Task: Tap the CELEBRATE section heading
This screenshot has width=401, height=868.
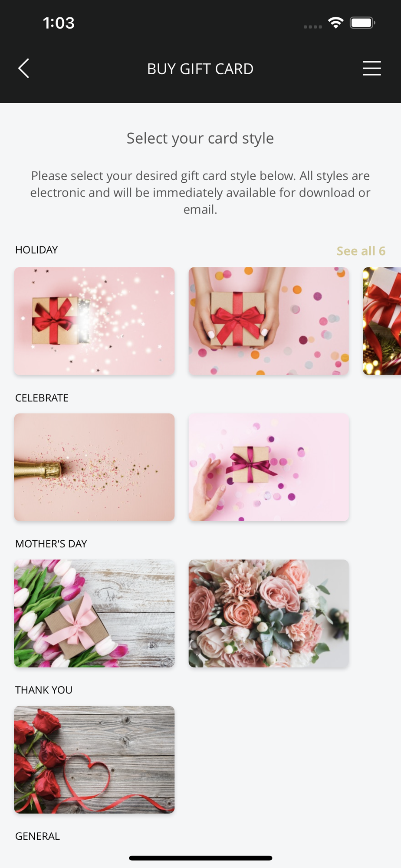Action: pos(42,398)
